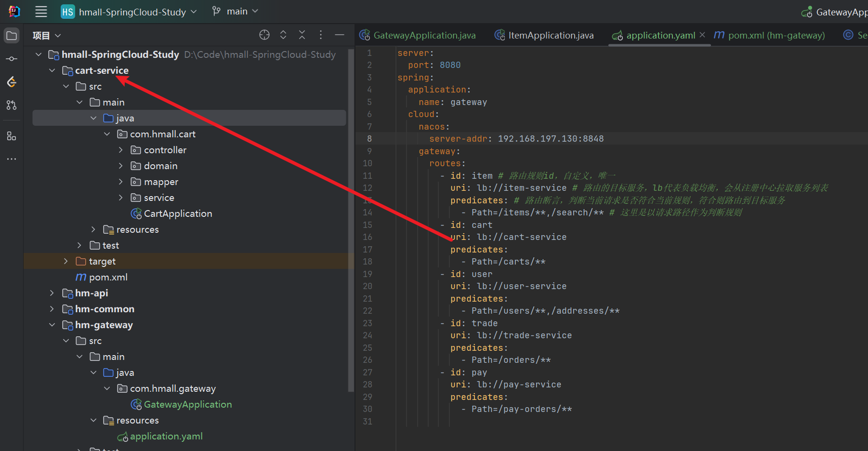Viewport: 868px width, 451px height.
Task: Click line number 16 in gutter
Action: click(368, 237)
